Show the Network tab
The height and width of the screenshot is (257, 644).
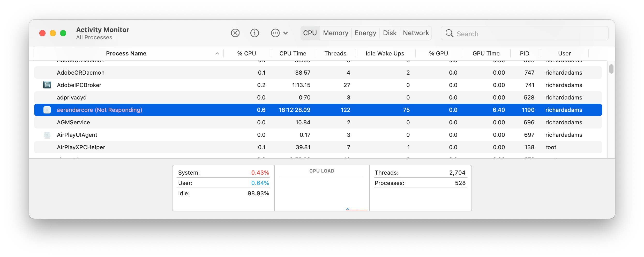click(x=416, y=33)
